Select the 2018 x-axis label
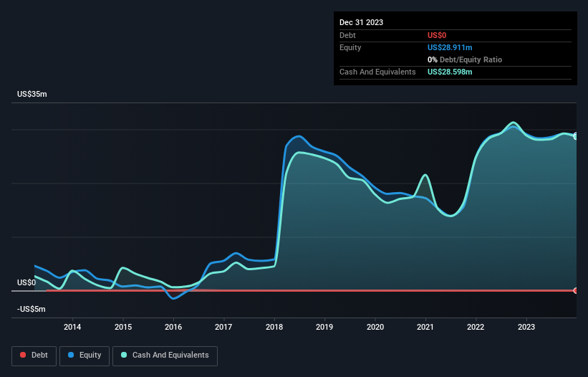Viewport: 588px width, 377px height. (x=274, y=327)
